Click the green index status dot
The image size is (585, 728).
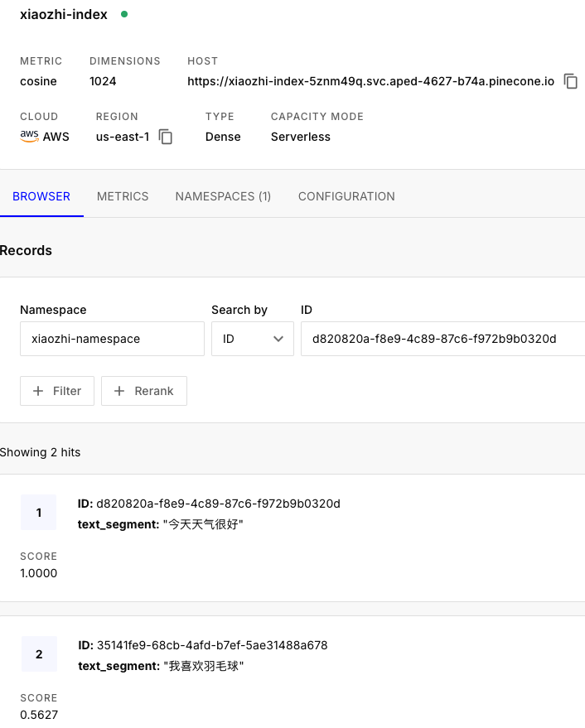point(124,14)
